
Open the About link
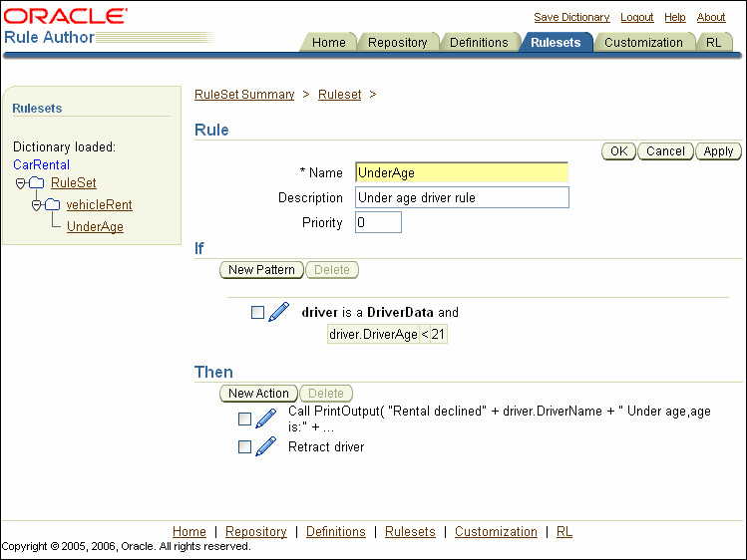coord(711,17)
